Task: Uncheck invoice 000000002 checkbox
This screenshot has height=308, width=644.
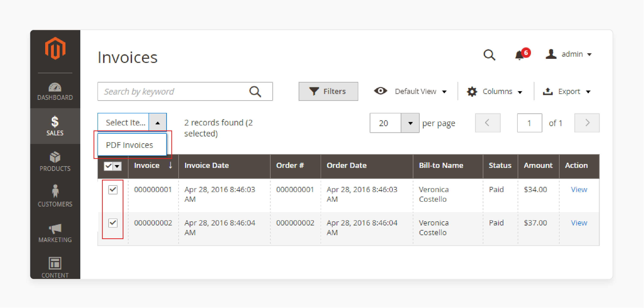Action: point(113,223)
